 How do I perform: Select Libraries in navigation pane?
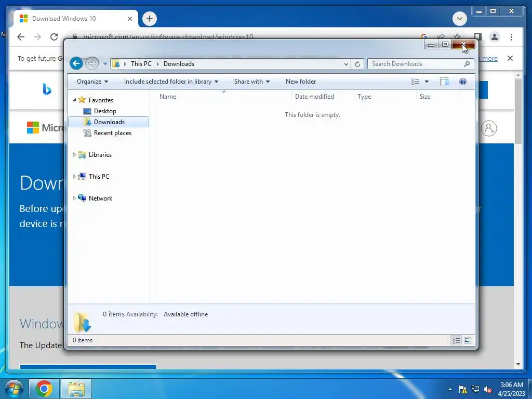pos(100,155)
